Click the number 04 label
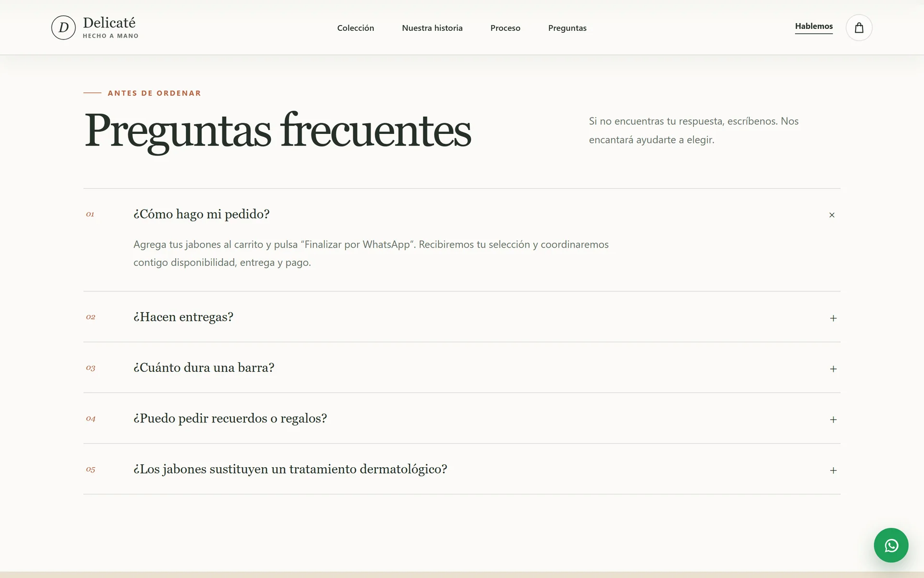Viewport: 924px width, 578px height. click(90, 419)
